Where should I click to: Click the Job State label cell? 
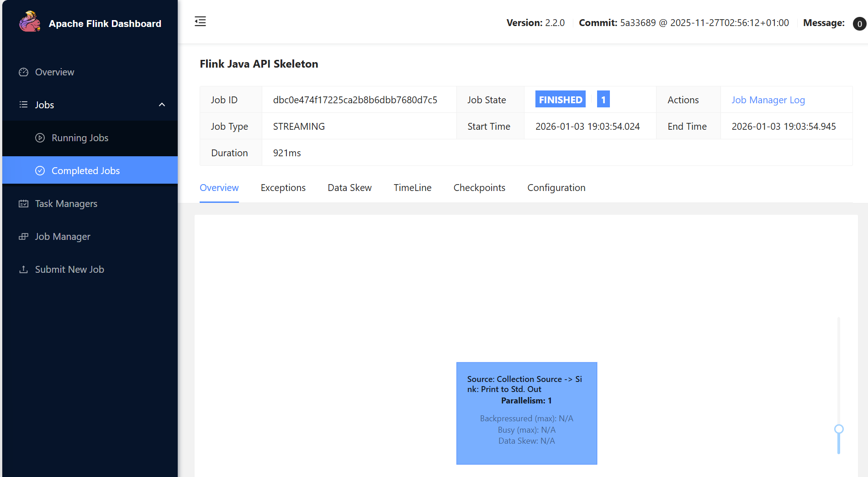(x=490, y=100)
